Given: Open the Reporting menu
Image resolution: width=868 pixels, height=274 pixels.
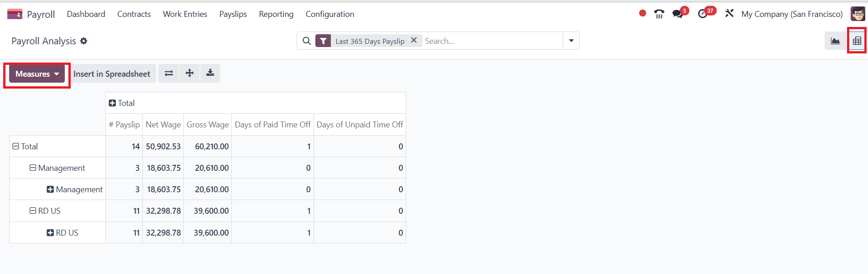Looking at the screenshot, I should (x=276, y=14).
